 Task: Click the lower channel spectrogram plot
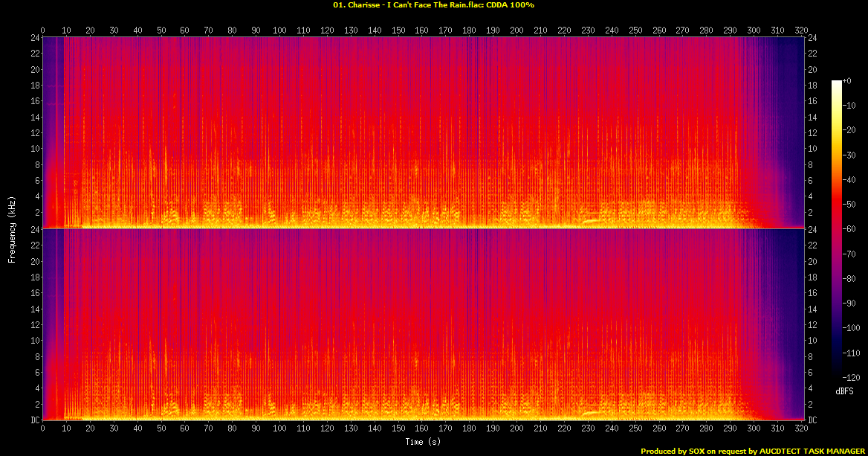(x=423, y=324)
